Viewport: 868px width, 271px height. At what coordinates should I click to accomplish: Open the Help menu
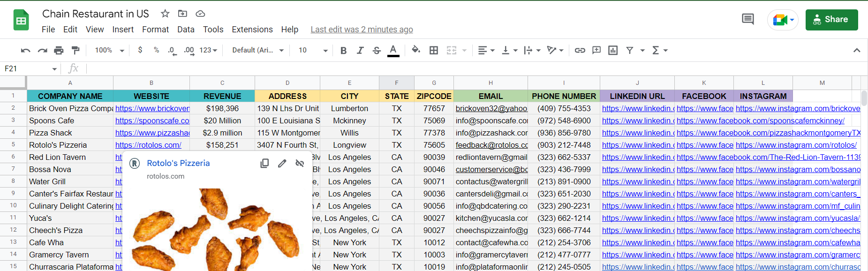click(290, 30)
